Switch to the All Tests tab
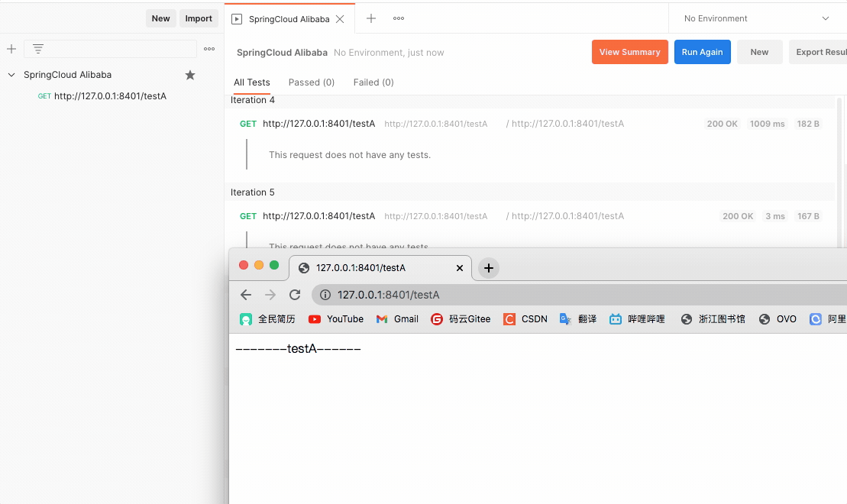The image size is (847, 504). point(252,82)
